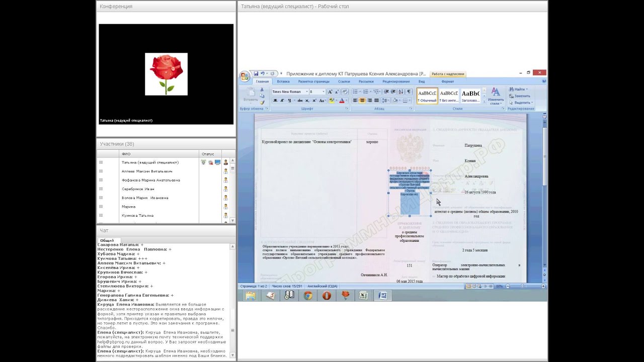Open the Абзац dialog launcher
Viewport: 644px width, 362px height.
pos(411,109)
